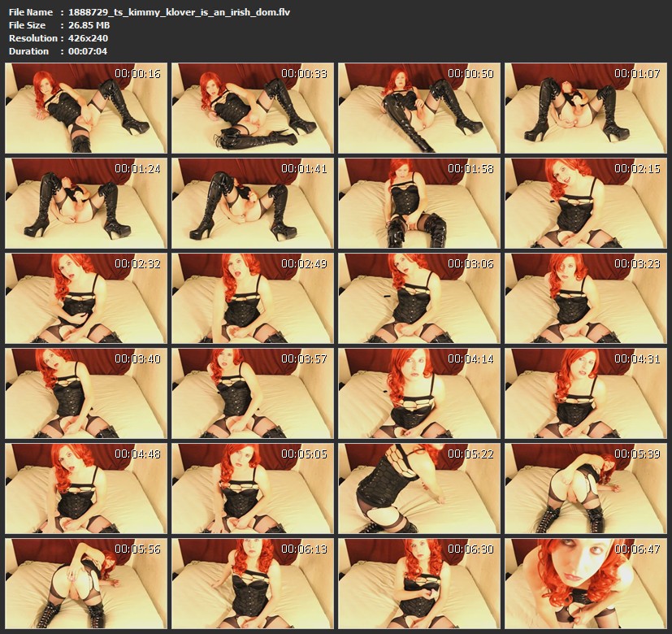The image size is (672, 634).
Task: Open the frame timestamped 00:04:48
Action: click(85, 488)
